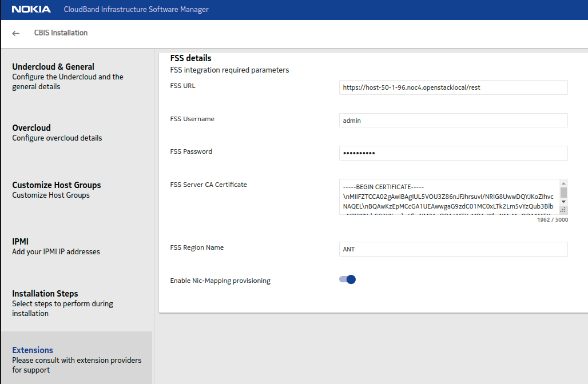The width and height of the screenshot is (588, 384).
Task: Click the FSS Username label
Action: (192, 119)
